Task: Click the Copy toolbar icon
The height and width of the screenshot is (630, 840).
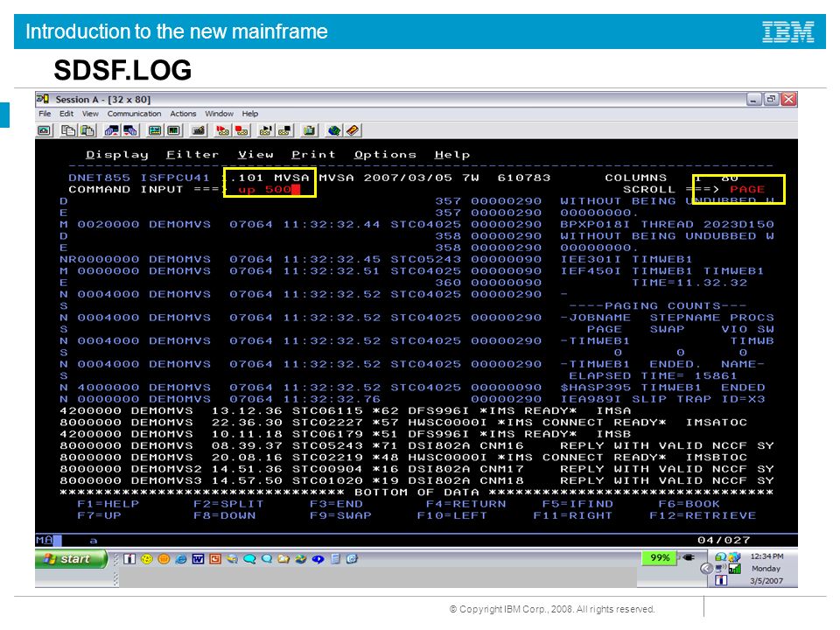Action: [68, 130]
